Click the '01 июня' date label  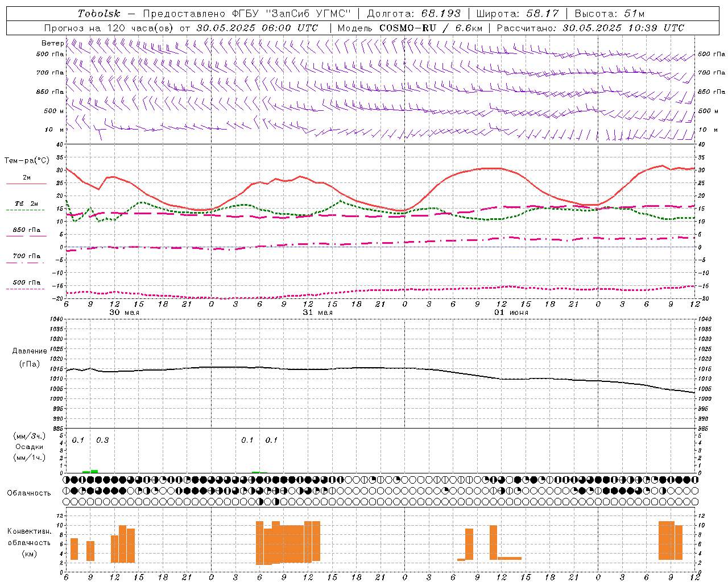511,312
